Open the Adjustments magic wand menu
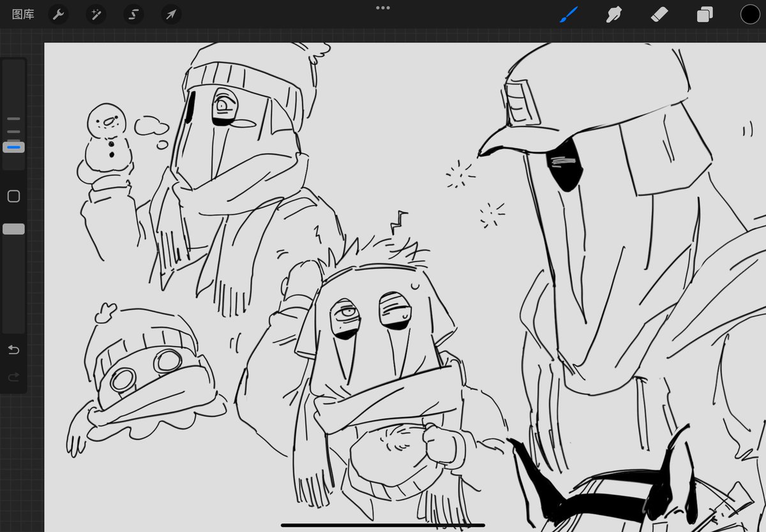Viewport: 766px width, 532px height. point(96,14)
